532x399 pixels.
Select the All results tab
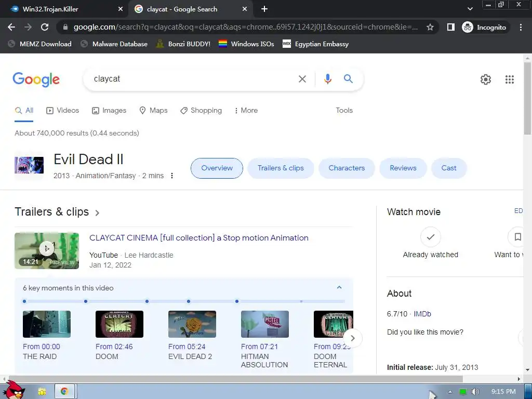[24, 111]
